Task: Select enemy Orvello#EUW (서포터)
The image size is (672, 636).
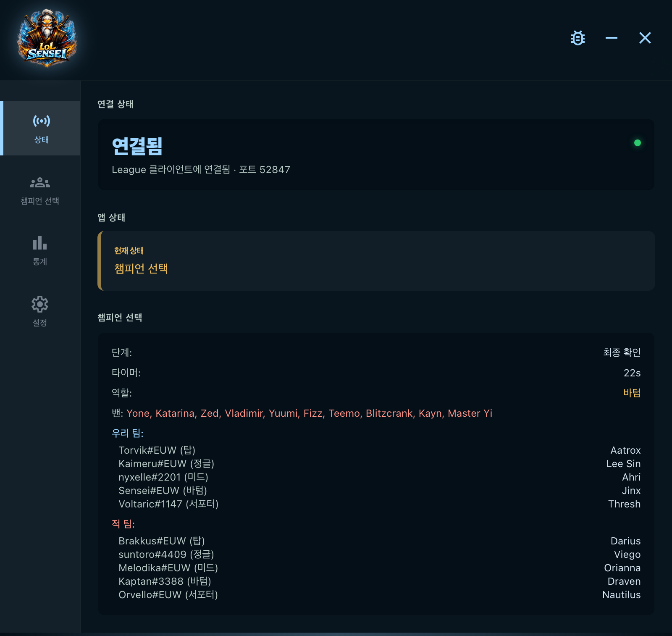Action: pyautogui.click(x=168, y=595)
